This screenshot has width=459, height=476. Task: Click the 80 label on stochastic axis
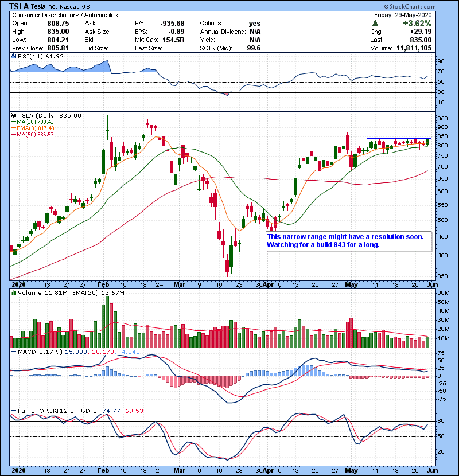click(441, 421)
